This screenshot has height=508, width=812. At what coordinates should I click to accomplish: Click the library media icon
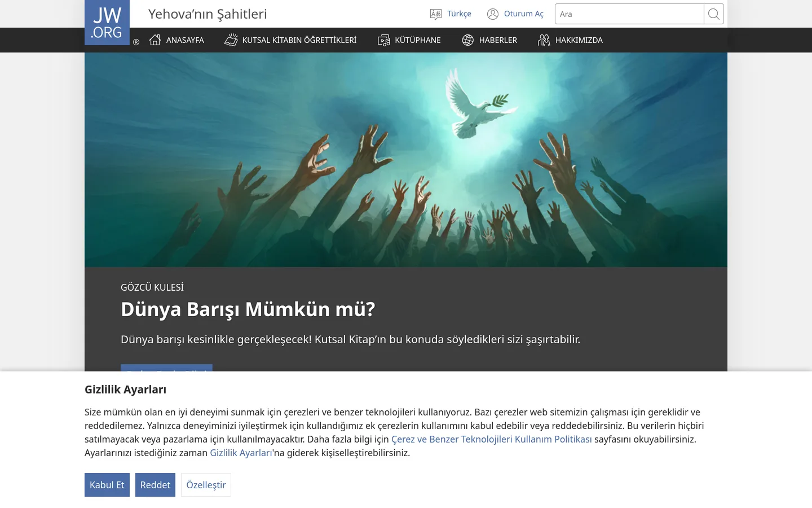pos(384,40)
